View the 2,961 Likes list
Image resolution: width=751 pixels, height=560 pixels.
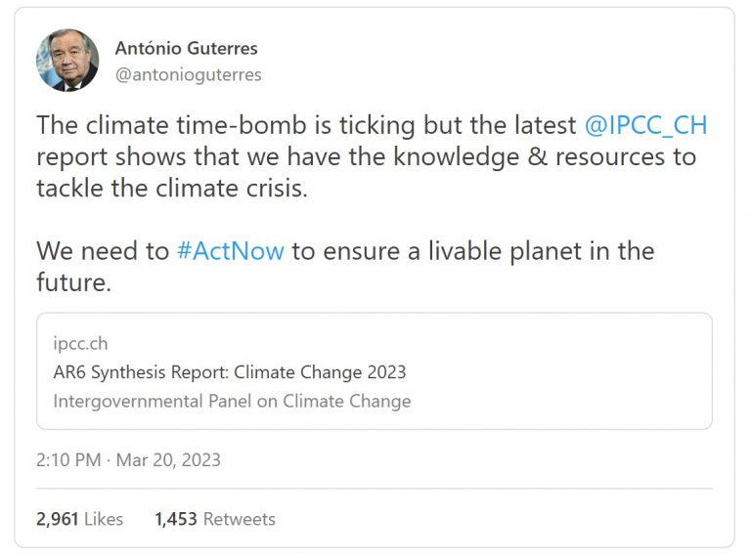pos(79,519)
